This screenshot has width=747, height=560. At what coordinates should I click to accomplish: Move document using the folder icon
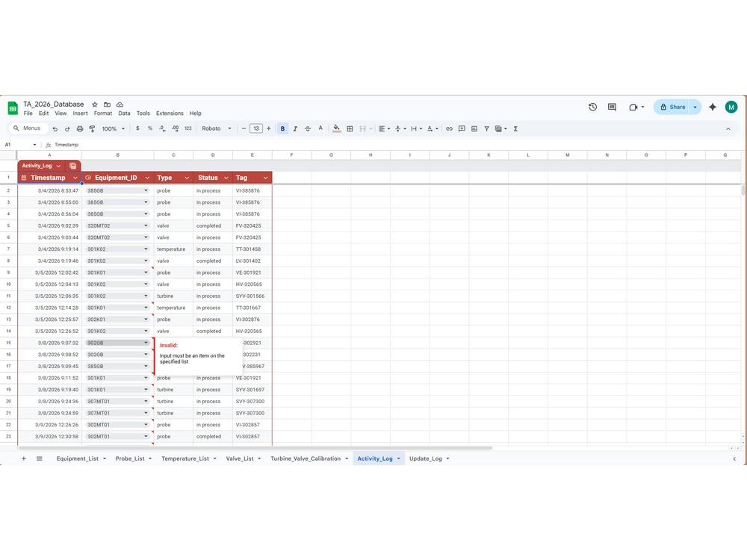point(107,105)
